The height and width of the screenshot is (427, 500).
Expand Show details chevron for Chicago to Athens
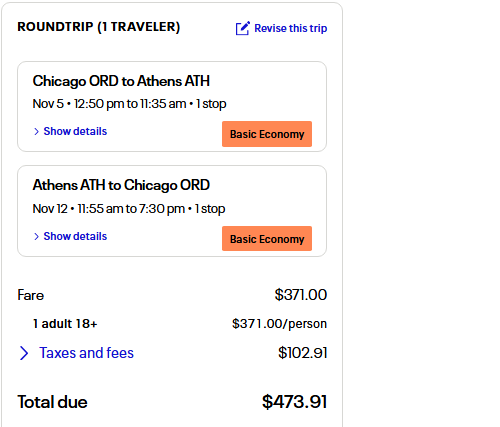[x=36, y=131]
